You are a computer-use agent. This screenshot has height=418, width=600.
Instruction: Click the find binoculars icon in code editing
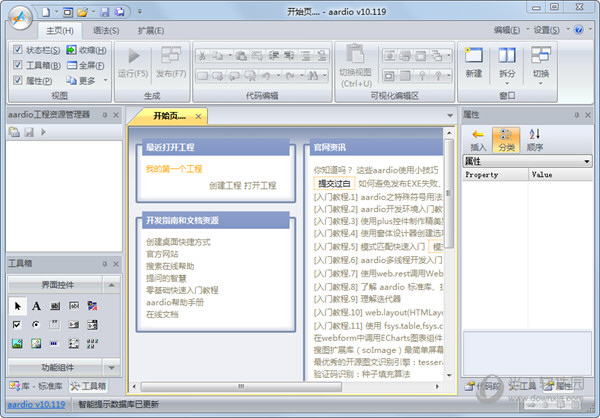coord(313,75)
